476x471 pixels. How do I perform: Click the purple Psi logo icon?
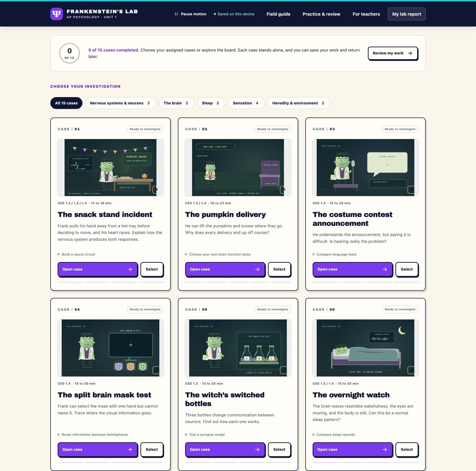pyautogui.click(x=57, y=14)
